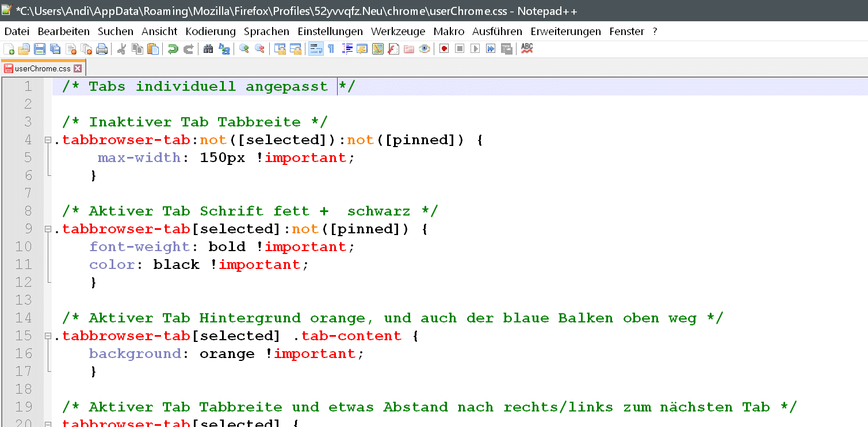Open the Kodierung menu
The height and width of the screenshot is (427, 868).
click(211, 32)
